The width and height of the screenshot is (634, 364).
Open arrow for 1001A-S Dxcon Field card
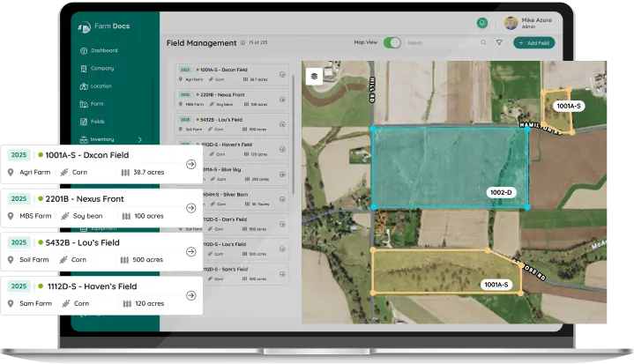190,164
